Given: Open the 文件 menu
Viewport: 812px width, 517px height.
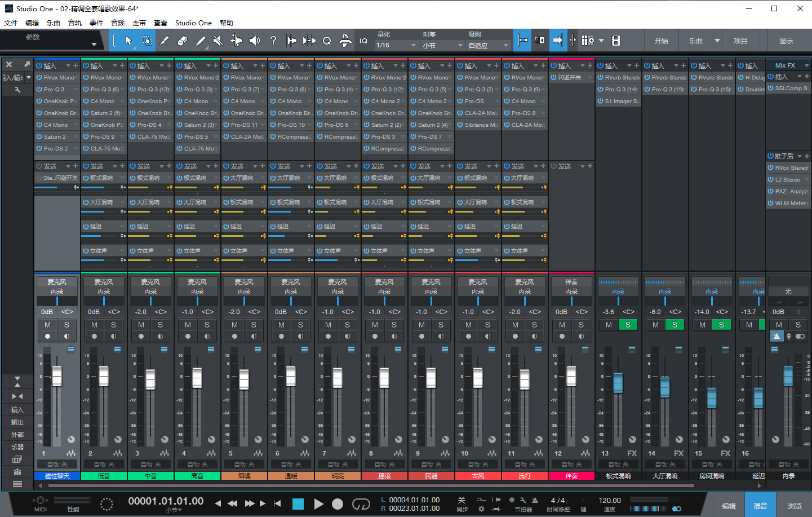Looking at the screenshot, I should (x=11, y=23).
